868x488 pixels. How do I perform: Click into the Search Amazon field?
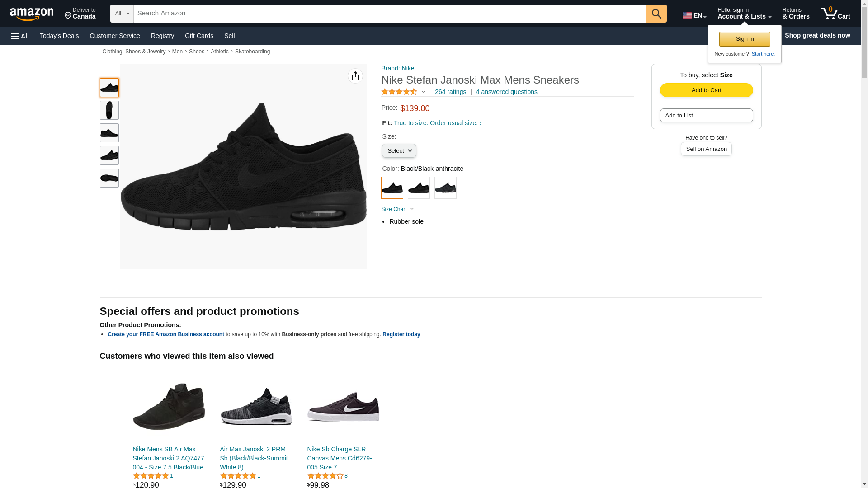tap(390, 14)
